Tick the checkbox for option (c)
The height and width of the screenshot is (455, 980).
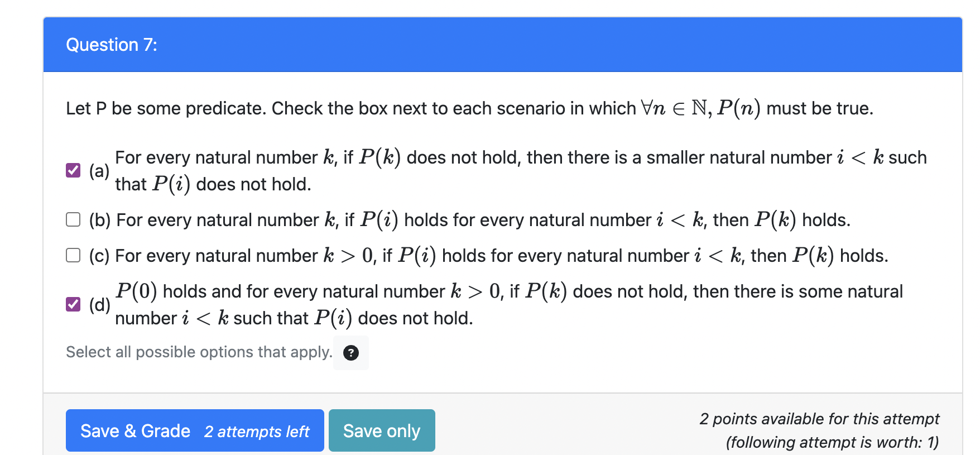(x=73, y=255)
